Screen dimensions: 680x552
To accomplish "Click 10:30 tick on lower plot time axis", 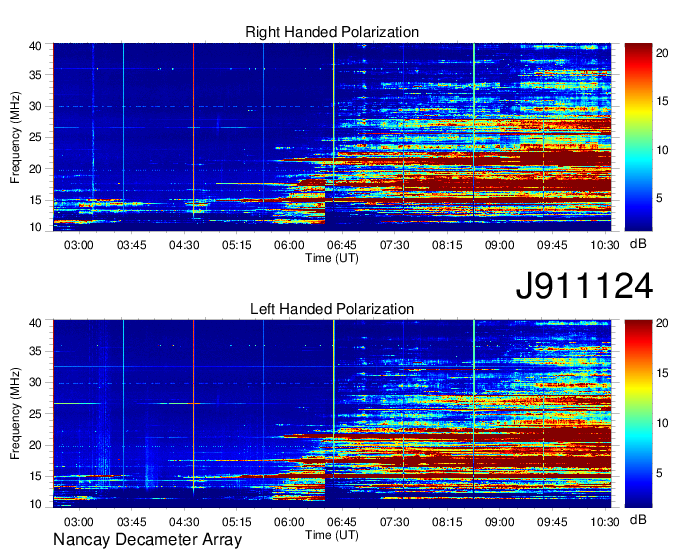I will [x=605, y=522].
